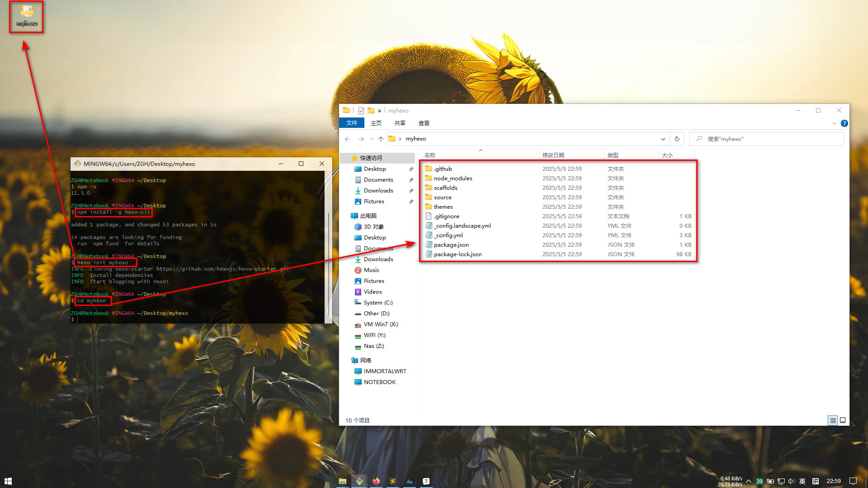Toggle the 英 input language indicator
Screen dimensions: 868x488
pyautogui.click(x=802, y=481)
